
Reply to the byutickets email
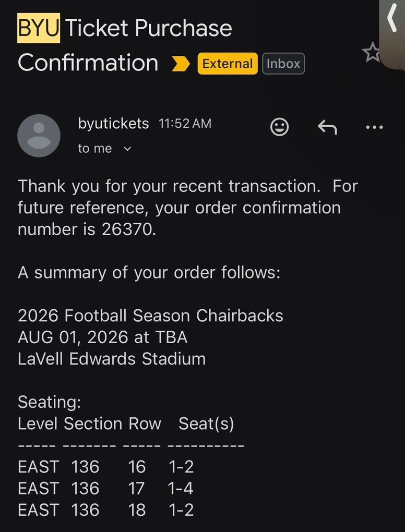coord(327,127)
